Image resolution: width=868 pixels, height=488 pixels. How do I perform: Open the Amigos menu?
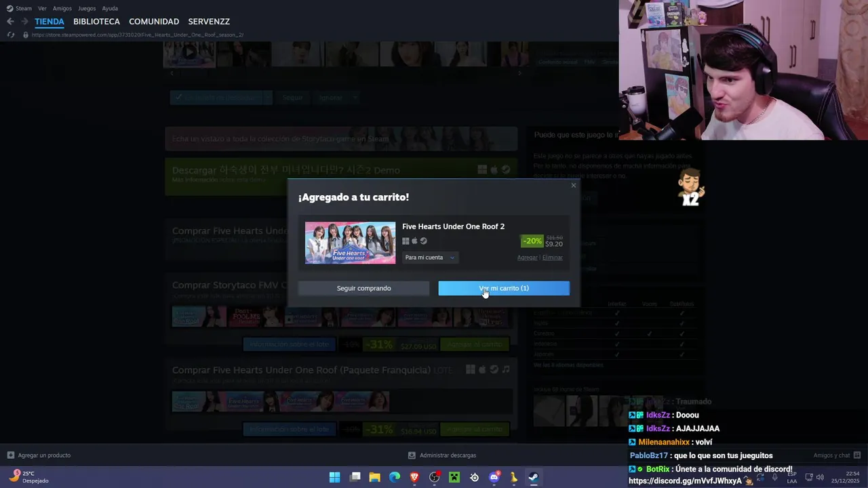point(62,8)
